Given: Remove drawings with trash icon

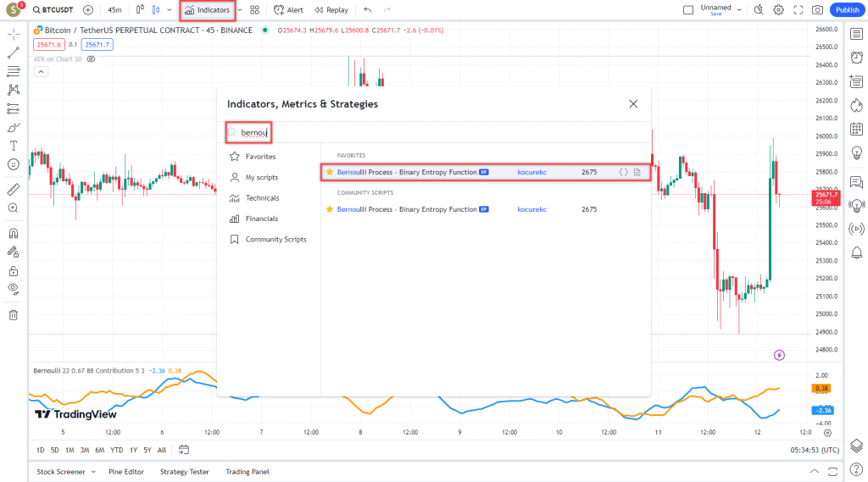Looking at the screenshot, I should pos(14,315).
